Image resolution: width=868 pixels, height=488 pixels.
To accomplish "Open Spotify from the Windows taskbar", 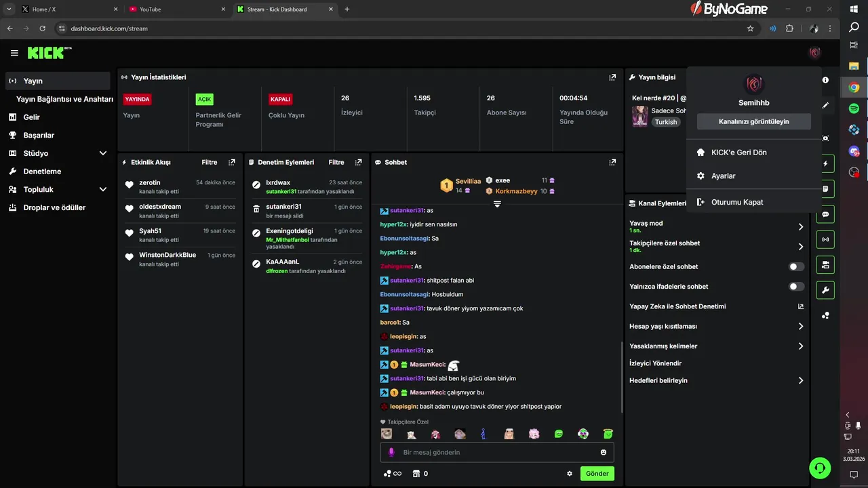I will 854,108.
